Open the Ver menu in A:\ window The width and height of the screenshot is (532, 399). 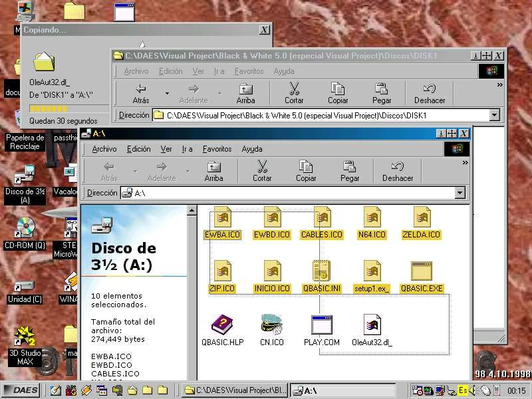click(166, 149)
